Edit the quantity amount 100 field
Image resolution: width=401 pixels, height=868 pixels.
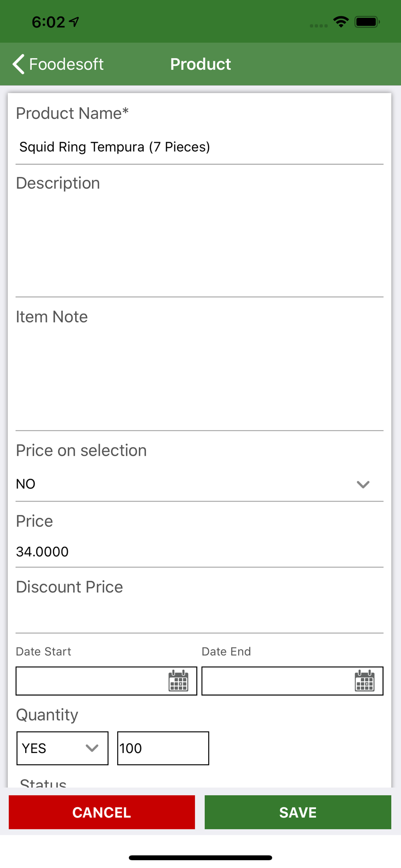[x=163, y=748]
